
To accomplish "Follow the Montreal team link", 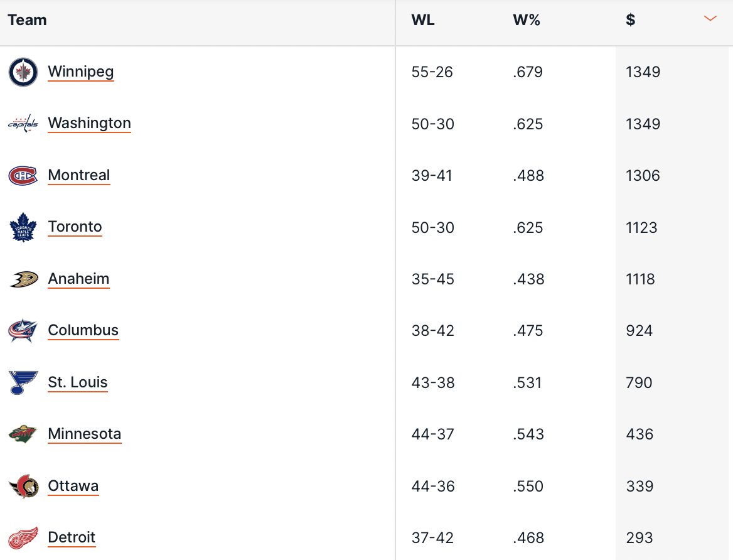I will tap(79, 175).
